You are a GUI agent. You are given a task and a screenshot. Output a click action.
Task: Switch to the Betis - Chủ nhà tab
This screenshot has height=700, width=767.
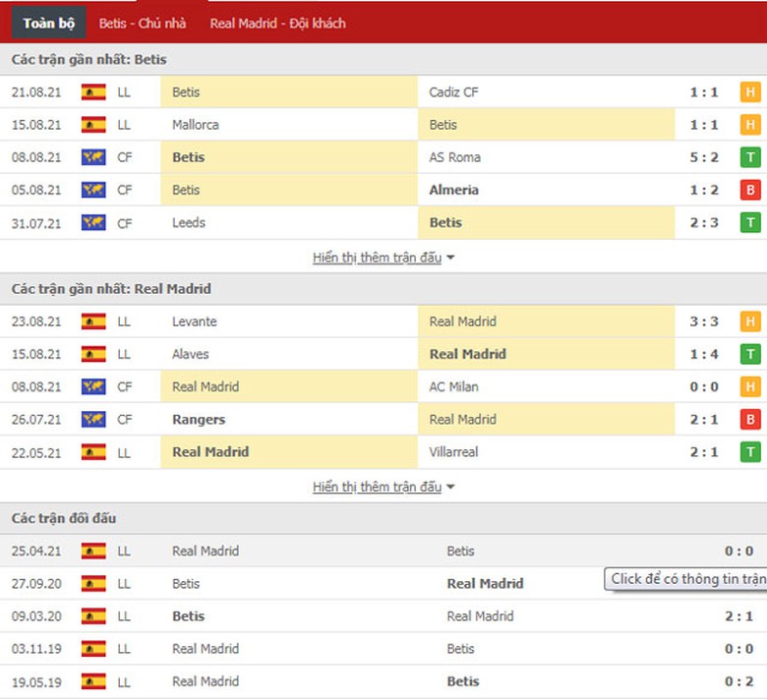pyautogui.click(x=143, y=23)
